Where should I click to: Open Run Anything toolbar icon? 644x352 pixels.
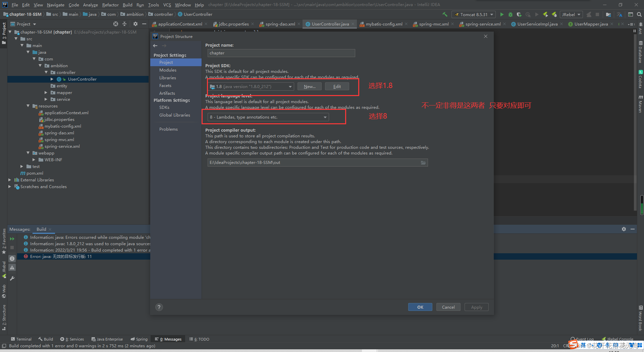click(631, 14)
